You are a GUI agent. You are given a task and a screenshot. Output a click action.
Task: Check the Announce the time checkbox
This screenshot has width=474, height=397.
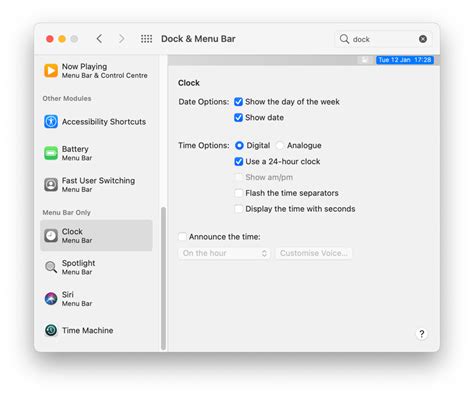182,237
